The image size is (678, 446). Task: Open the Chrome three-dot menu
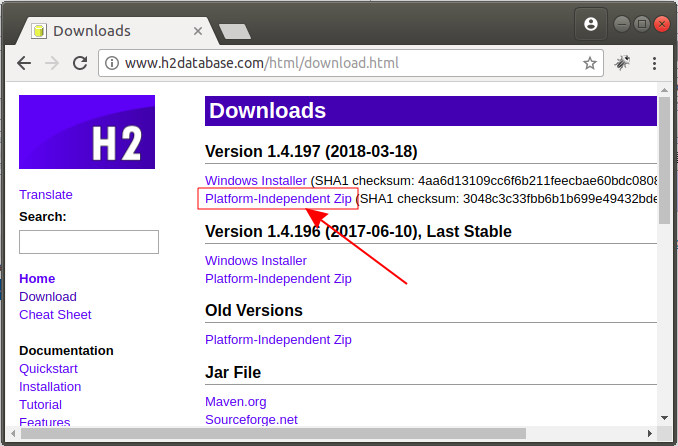tap(655, 63)
